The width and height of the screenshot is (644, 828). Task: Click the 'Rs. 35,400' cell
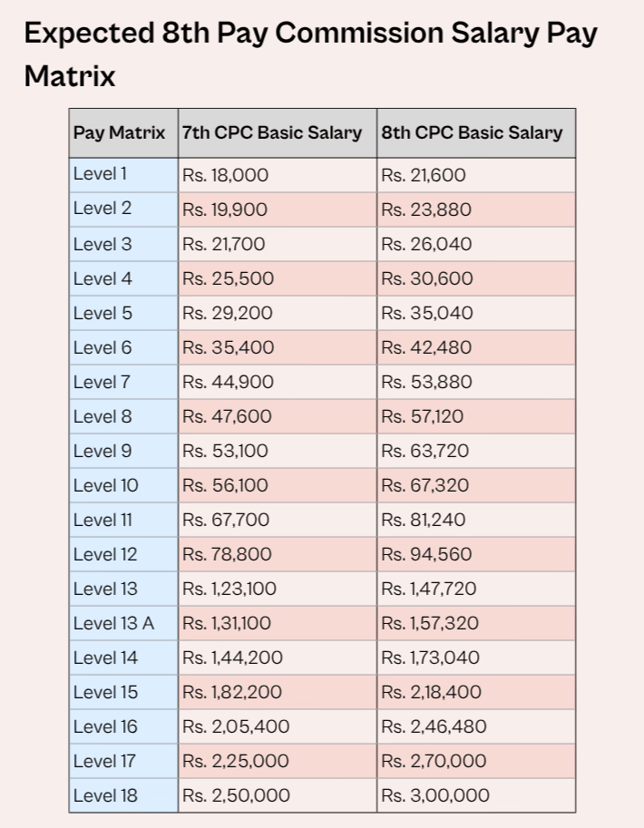click(x=229, y=347)
